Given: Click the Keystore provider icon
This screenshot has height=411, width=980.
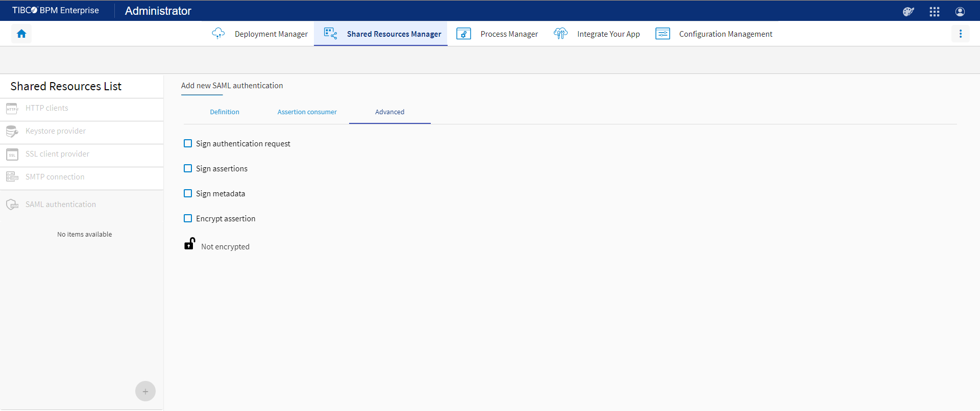Looking at the screenshot, I should tap(12, 132).
